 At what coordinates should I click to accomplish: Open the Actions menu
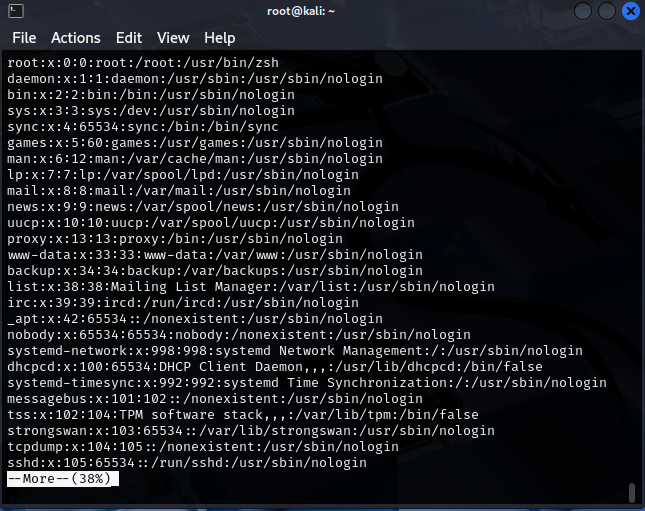pos(76,38)
